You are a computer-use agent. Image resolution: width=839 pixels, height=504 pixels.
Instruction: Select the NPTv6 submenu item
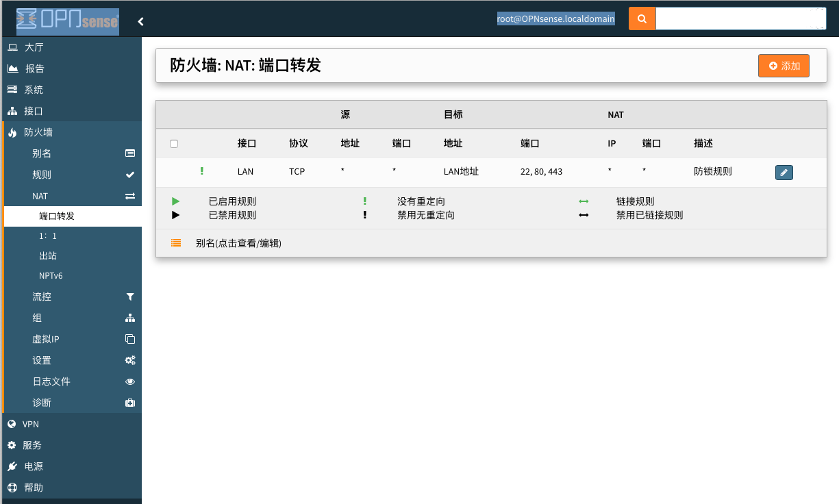(51, 276)
